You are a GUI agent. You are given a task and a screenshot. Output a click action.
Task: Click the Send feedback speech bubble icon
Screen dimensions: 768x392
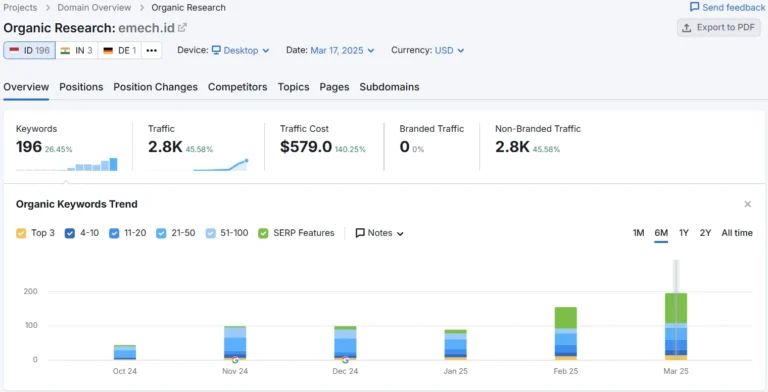coord(694,7)
